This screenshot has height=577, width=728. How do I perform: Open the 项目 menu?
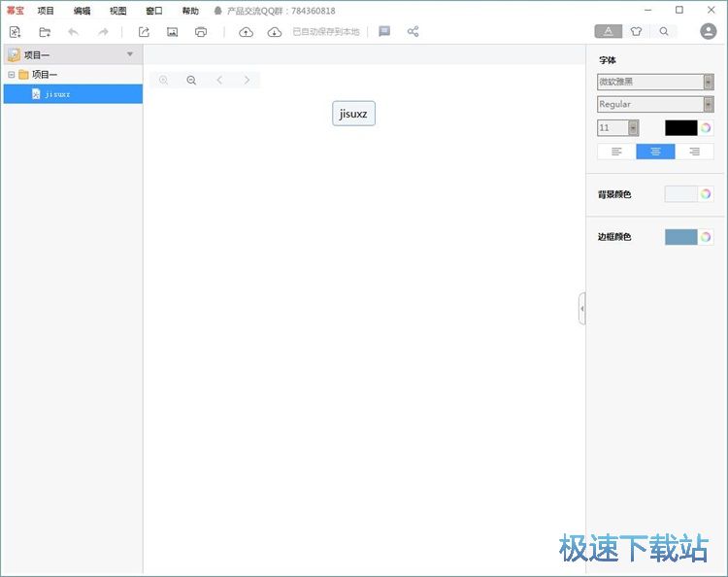point(46,11)
